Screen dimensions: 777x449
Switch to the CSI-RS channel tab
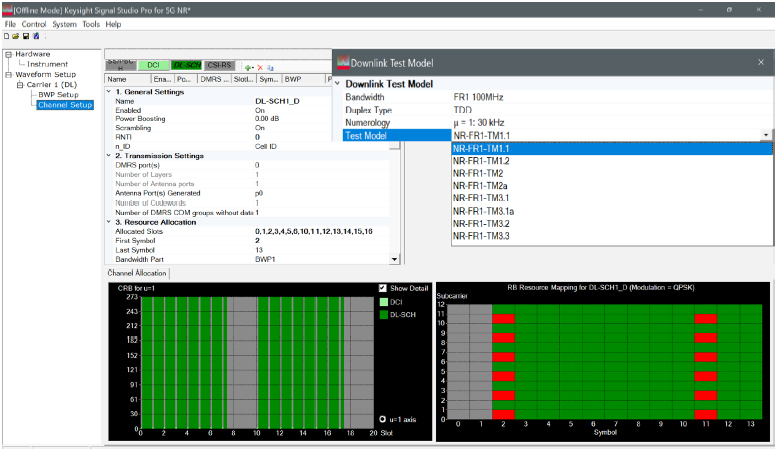pyautogui.click(x=219, y=65)
